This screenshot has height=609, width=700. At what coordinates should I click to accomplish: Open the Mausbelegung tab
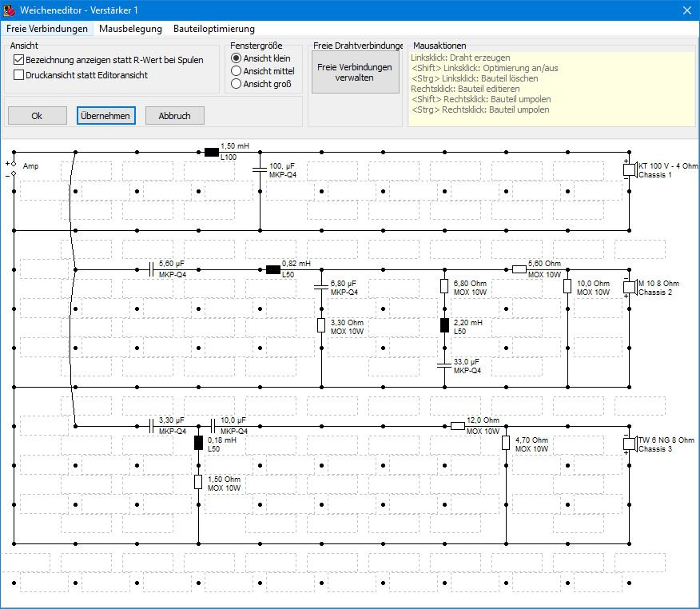(130, 29)
